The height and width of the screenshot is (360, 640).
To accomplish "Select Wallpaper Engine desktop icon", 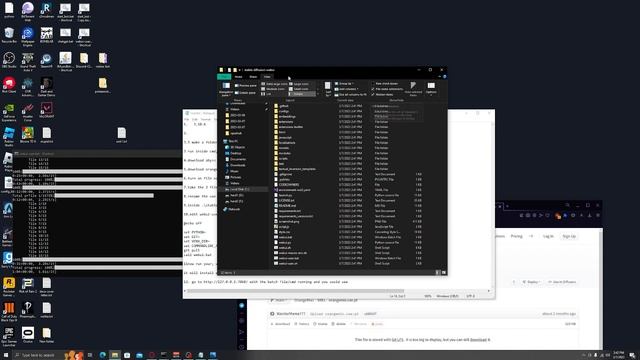I will 28,37.
